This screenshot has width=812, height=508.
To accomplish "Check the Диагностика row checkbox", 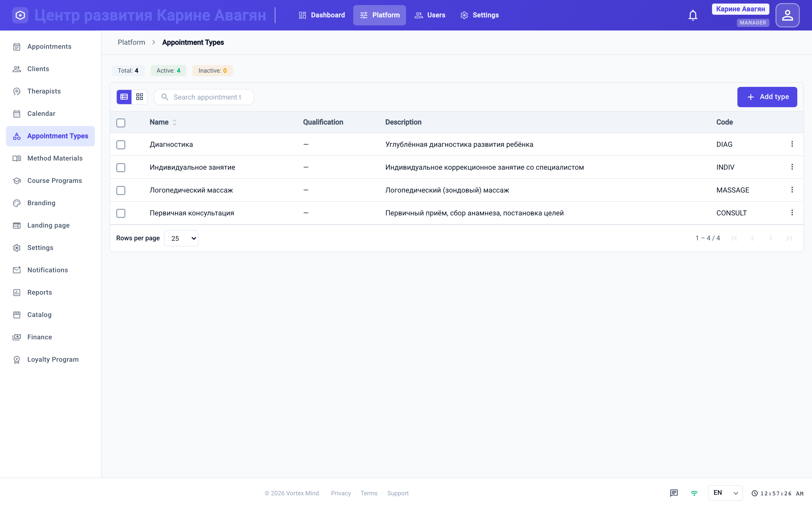I will [x=121, y=145].
